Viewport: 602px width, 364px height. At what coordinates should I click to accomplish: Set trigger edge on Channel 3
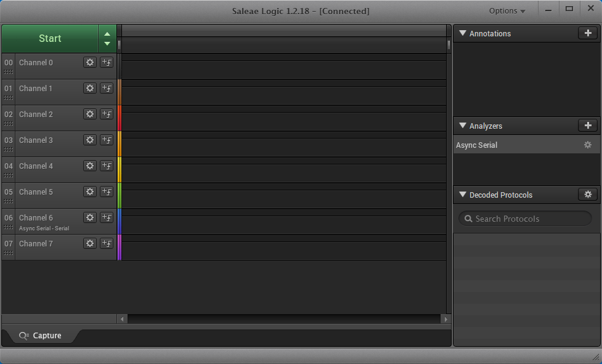[x=107, y=140]
